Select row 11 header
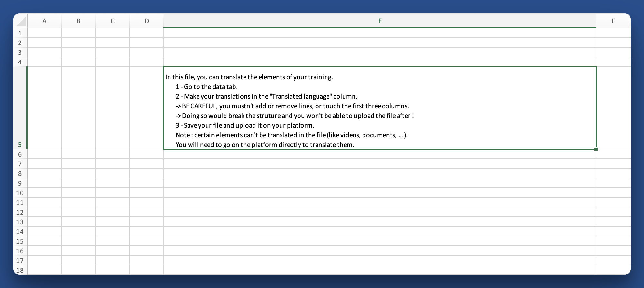The height and width of the screenshot is (288, 644). pyautogui.click(x=20, y=203)
